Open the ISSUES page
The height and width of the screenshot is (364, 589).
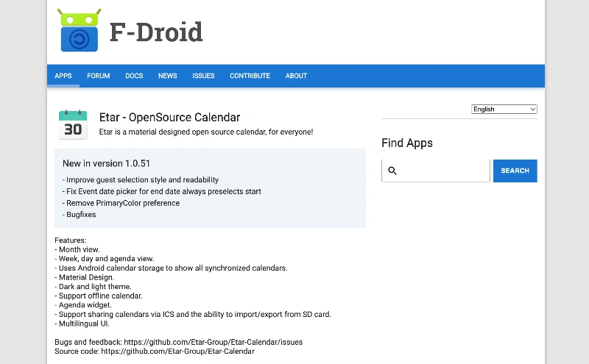pos(203,76)
